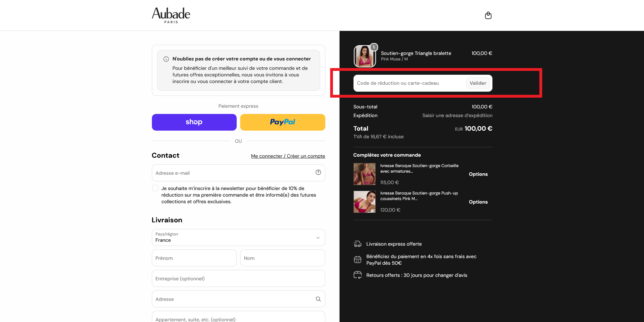Pay with the Shop express button
This screenshot has width=644, height=322.
pyautogui.click(x=194, y=122)
